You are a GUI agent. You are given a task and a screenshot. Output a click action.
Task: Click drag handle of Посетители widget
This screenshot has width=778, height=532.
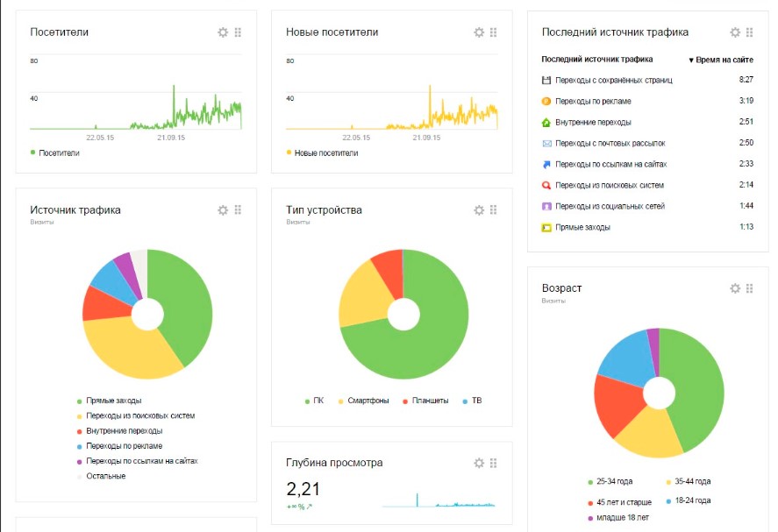(x=239, y=32)
